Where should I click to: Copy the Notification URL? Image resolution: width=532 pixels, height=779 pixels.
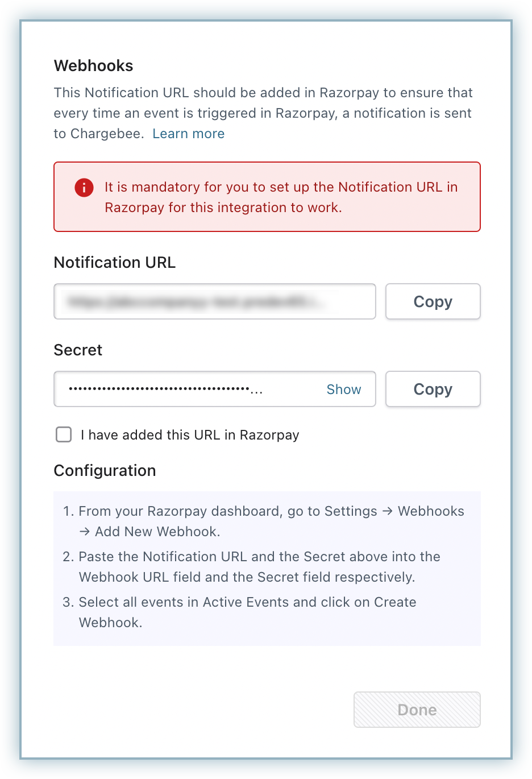click(433, 301)
